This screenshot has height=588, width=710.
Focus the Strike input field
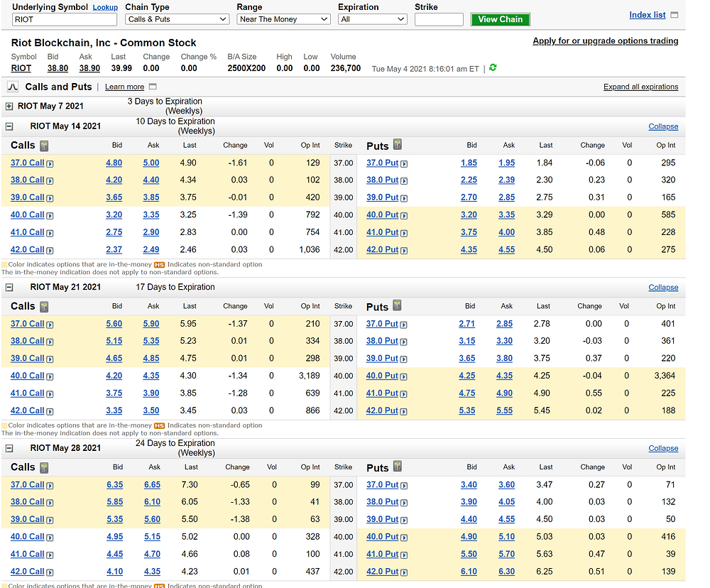pyautogui.click(x=439, y=19)
